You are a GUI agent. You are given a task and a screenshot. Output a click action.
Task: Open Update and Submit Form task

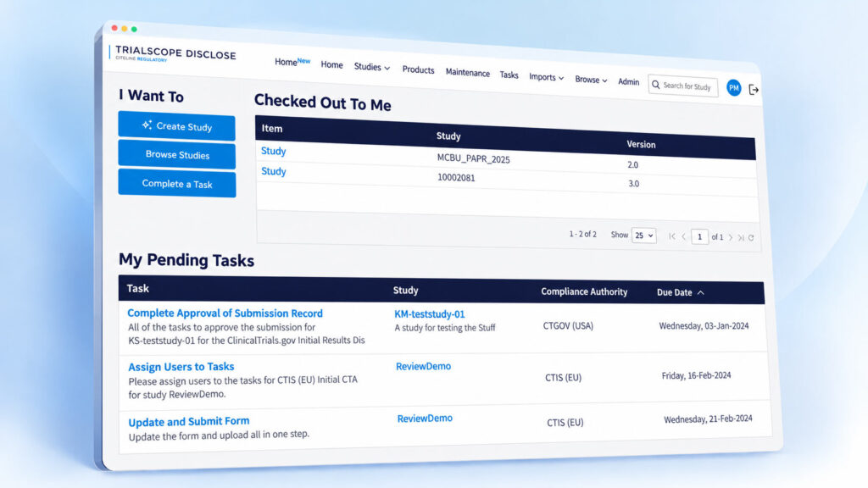coord(189,422)
